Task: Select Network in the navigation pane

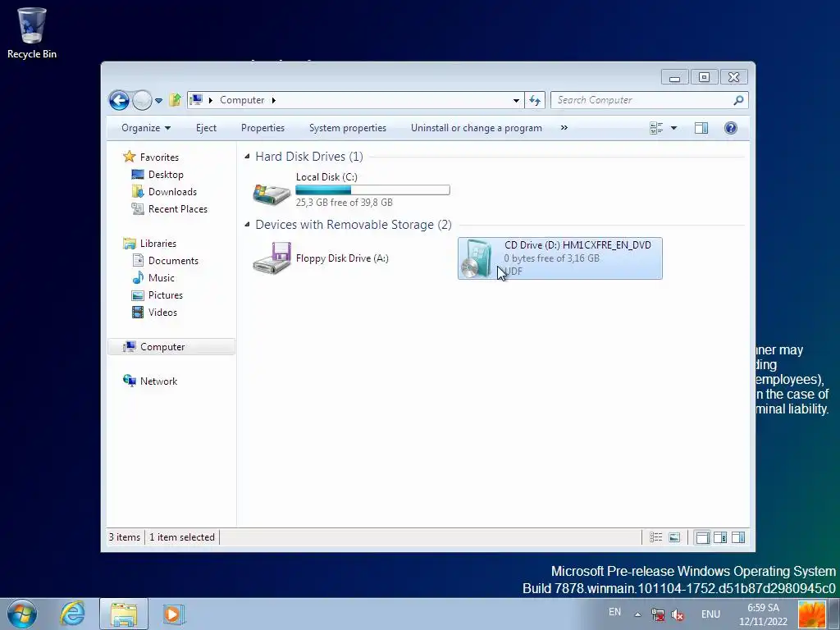Action: pos(158,381)
